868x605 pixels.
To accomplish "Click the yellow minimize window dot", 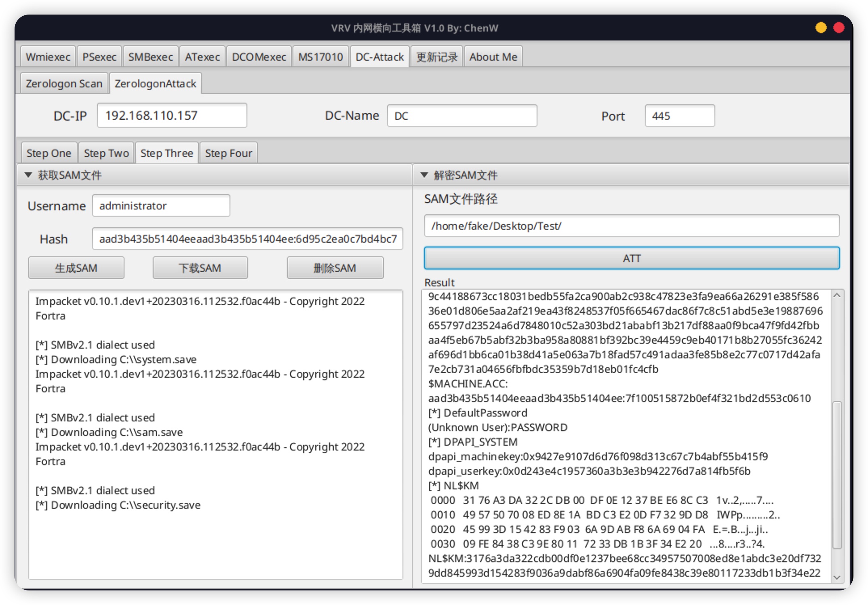I will pyautogui.click(x=821, y=27).
